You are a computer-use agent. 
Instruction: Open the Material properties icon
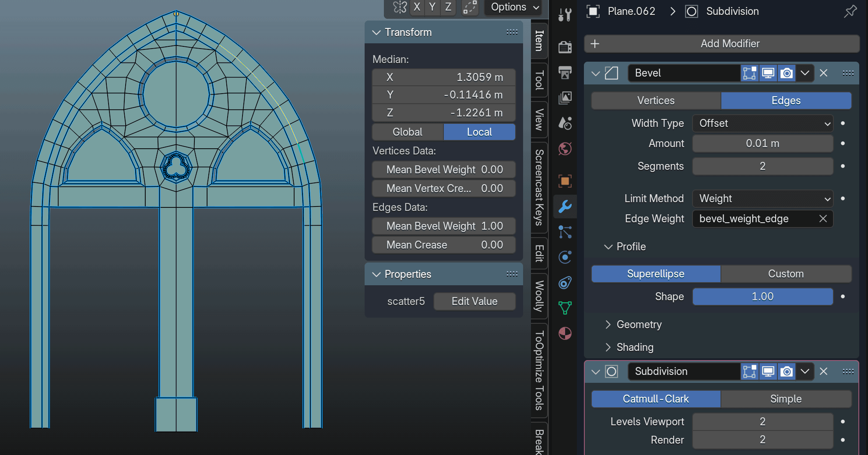pos(565,333)
